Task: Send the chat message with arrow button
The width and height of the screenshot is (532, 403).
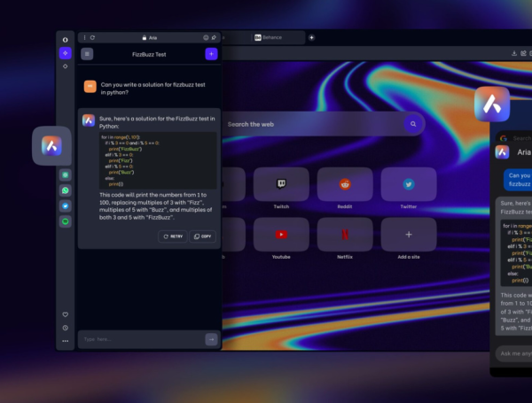Action: 211,339
